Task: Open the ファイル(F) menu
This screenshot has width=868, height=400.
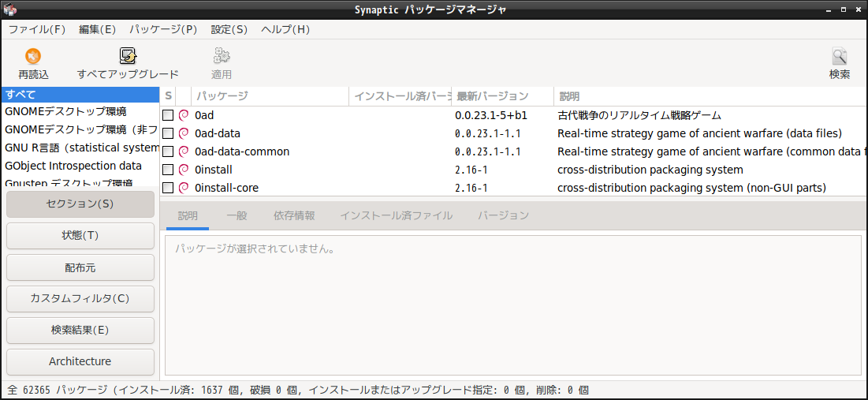Action: (36, 30)
